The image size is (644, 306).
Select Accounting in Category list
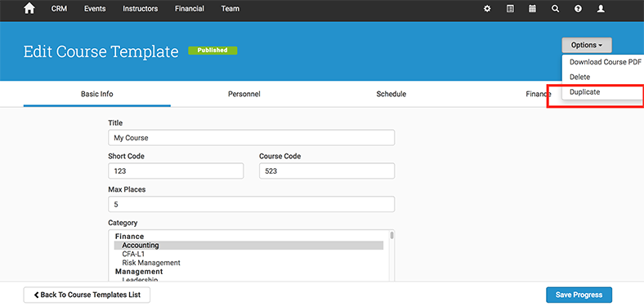pyautogui.click(x=248, y=246)
